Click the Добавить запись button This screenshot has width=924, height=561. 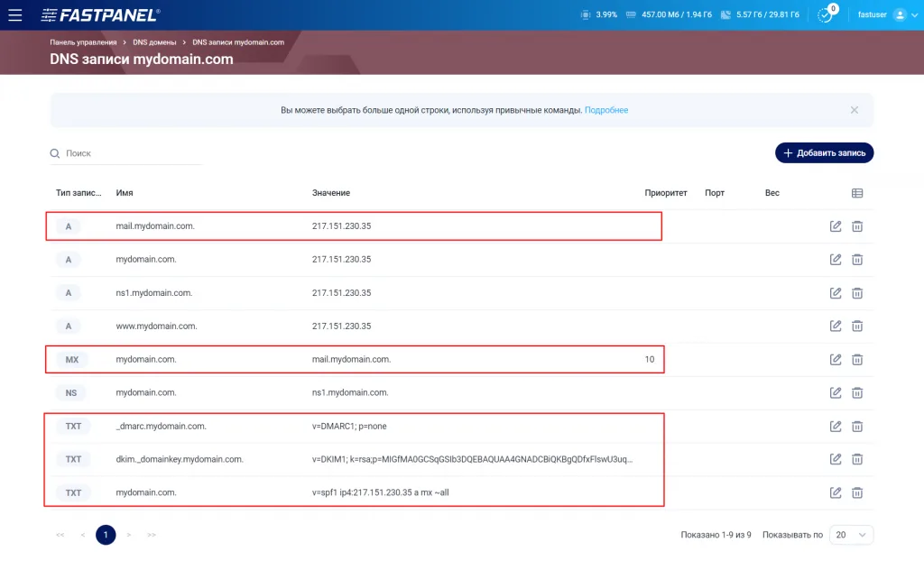825,153
